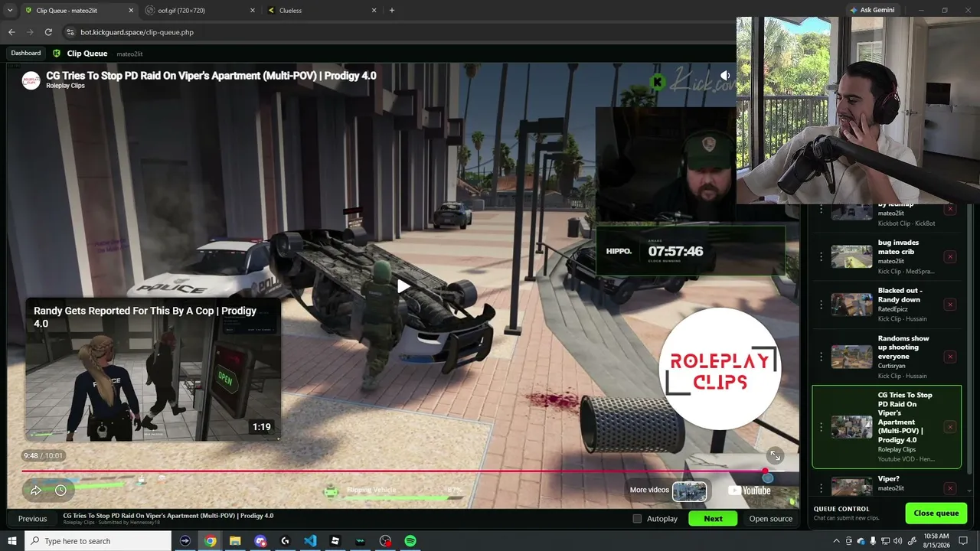The height and width of the screenshot is (551, 980).
Task: Play the video with the center play button
Action: 403,286
